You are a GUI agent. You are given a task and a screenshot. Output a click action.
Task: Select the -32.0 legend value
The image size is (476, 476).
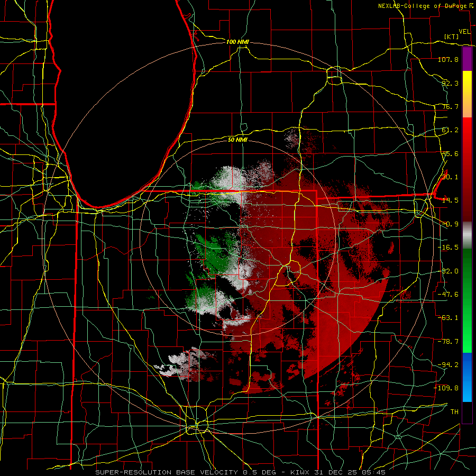(x=448, y=271)
